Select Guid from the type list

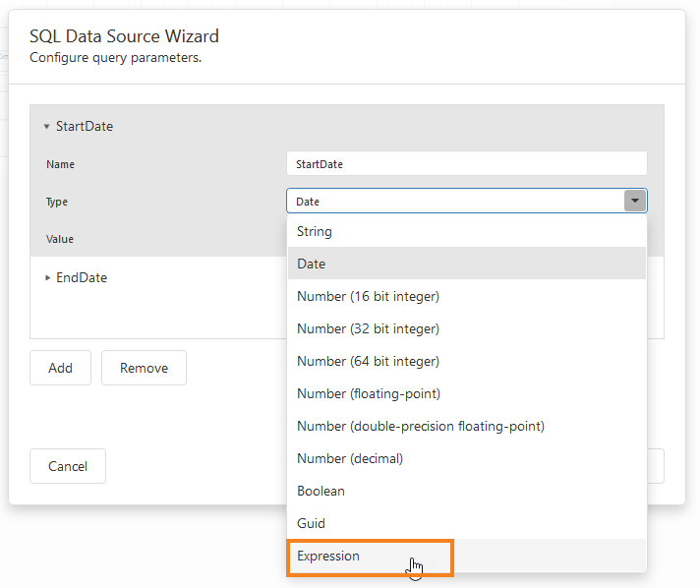467,523
